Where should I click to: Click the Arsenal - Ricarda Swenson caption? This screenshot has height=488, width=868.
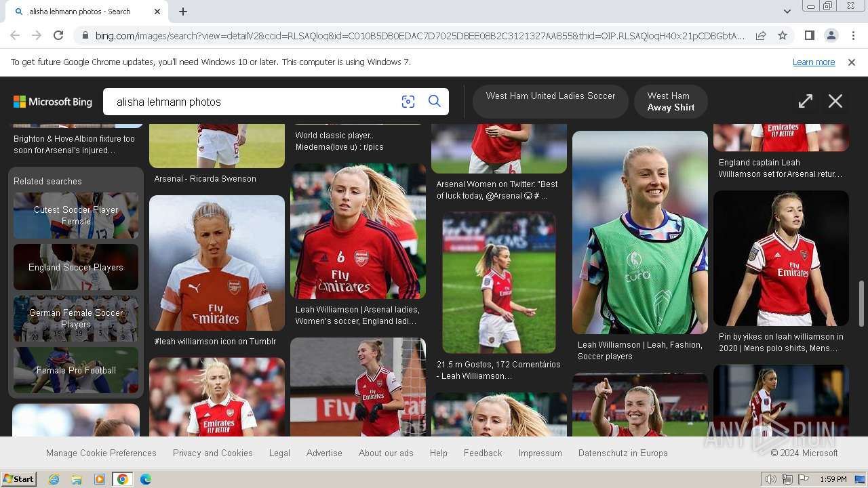point(205,179)
